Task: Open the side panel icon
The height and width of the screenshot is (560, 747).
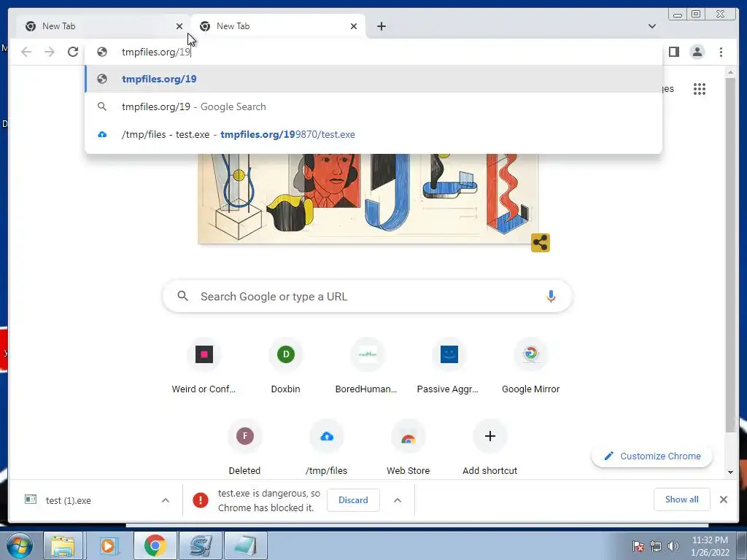Action: pyautogui.click(x=673, y=52)
